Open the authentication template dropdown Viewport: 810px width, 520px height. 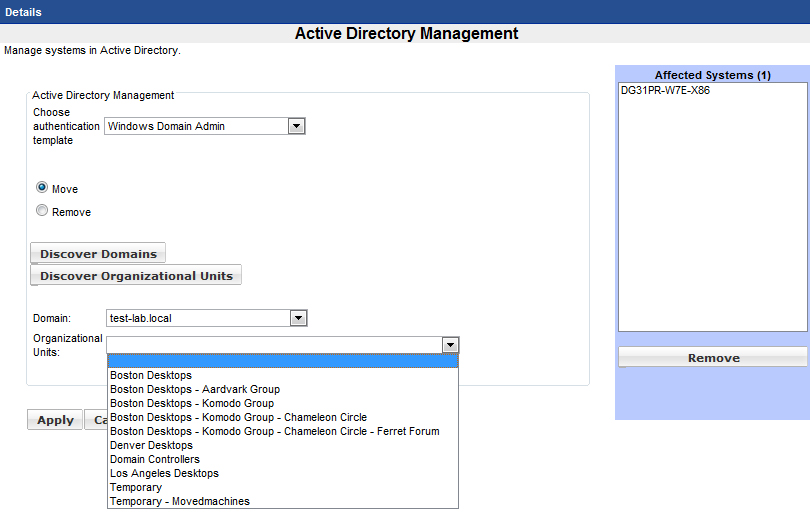click(296, 126)
